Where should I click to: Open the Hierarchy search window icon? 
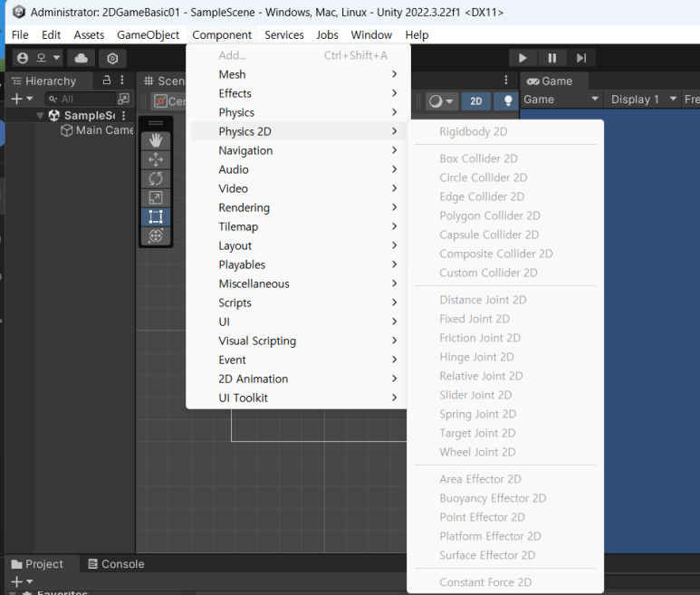click(x=123, y=99)
